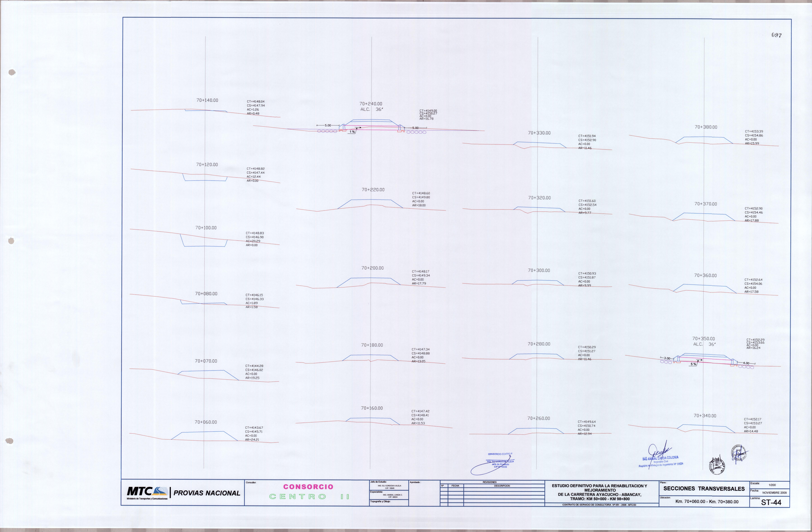Click the PROVIAS NACIONAL label
This screenshot has height=532, width=812.
pyautogui.click(x=207, y=493)
